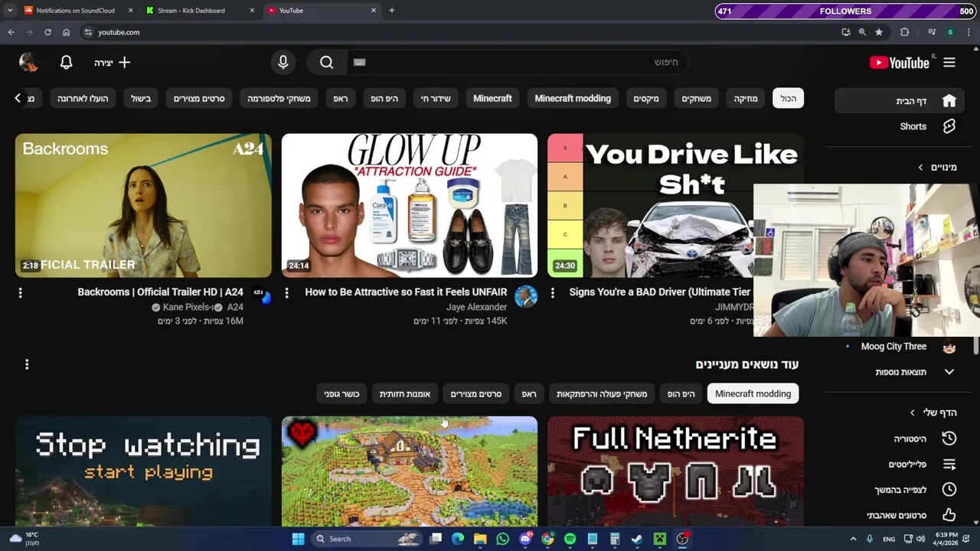Open the Chrome extensions puzzle icon

905,32
